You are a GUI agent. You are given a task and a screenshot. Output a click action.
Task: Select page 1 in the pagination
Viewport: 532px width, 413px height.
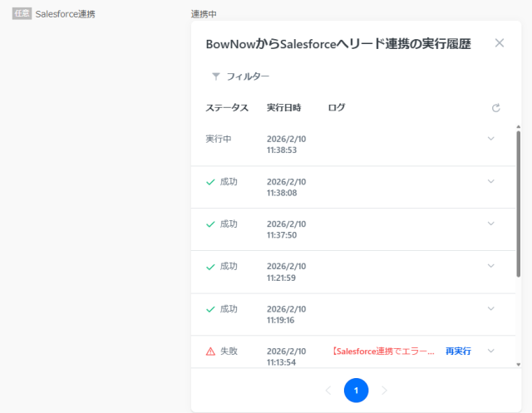356,391
